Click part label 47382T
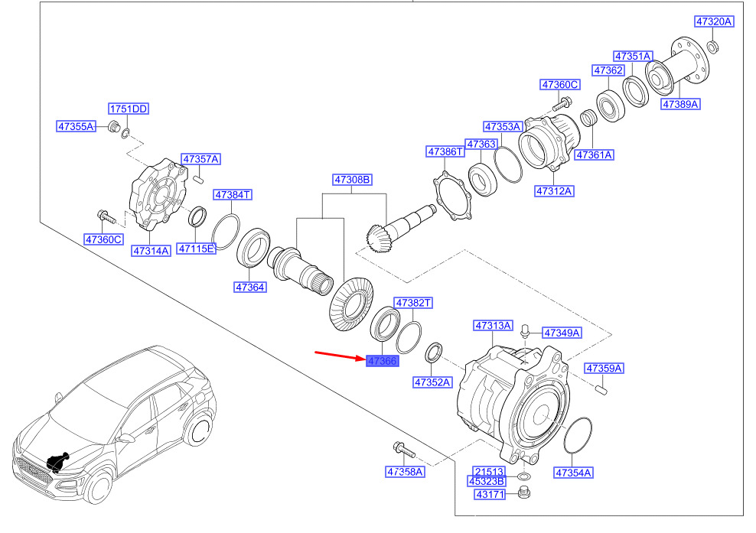 pyautogui.click(x=413, y=303)
